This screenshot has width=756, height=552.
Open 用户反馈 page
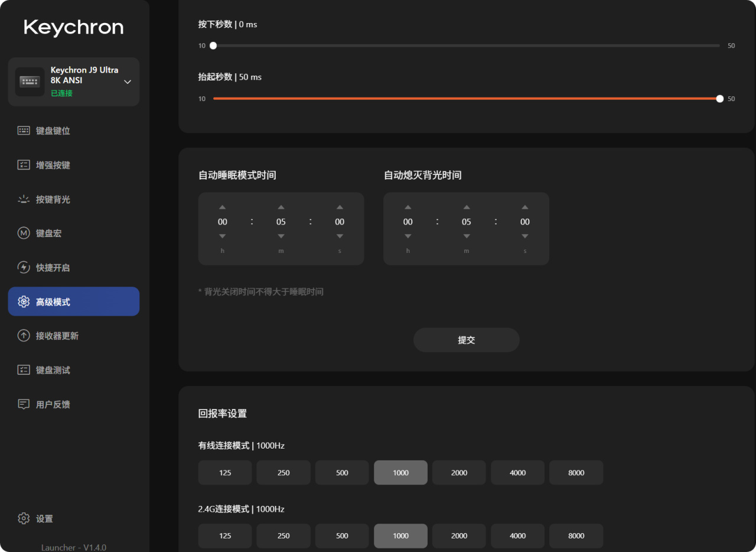click(74, 404)
